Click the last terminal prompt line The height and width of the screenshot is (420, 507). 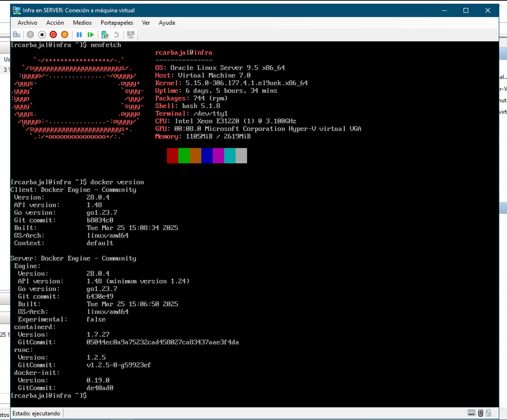(x=48, y=395)
